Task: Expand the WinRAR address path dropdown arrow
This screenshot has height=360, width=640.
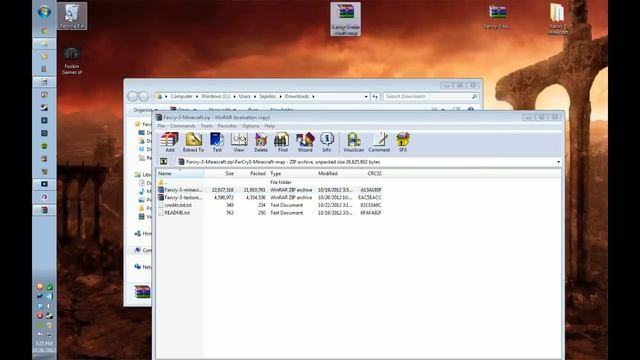Action: tap(558, 162)
